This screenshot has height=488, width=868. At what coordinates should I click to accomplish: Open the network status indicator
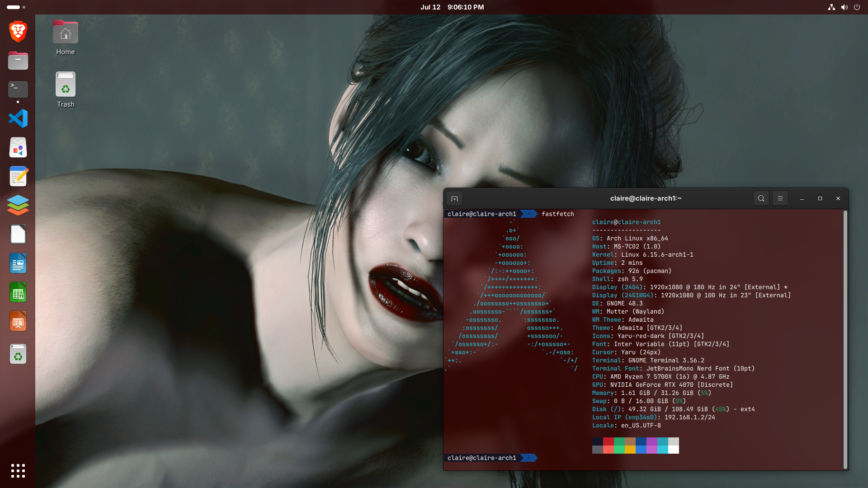(x=831, y=7)
